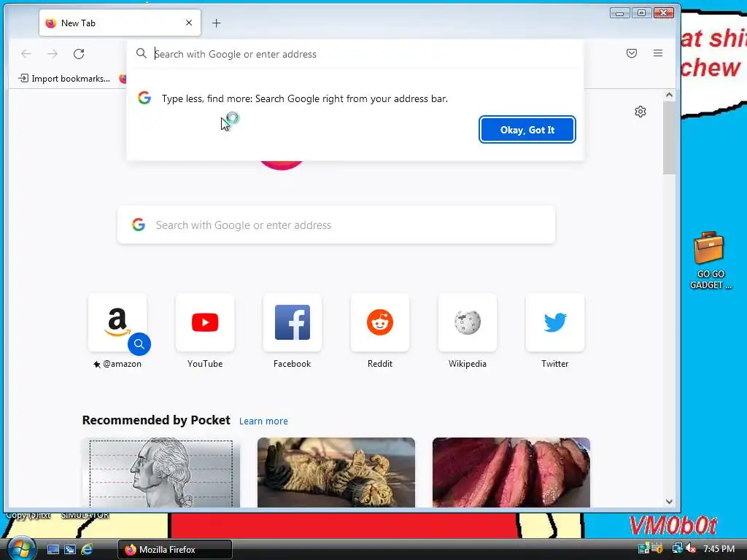Click the network tray icon

pos(677,549)
